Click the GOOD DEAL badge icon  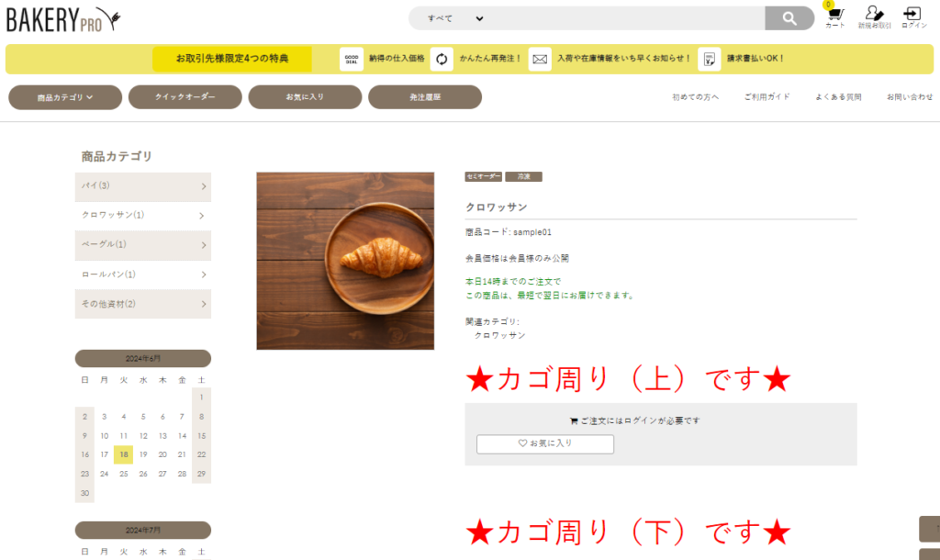352,60
